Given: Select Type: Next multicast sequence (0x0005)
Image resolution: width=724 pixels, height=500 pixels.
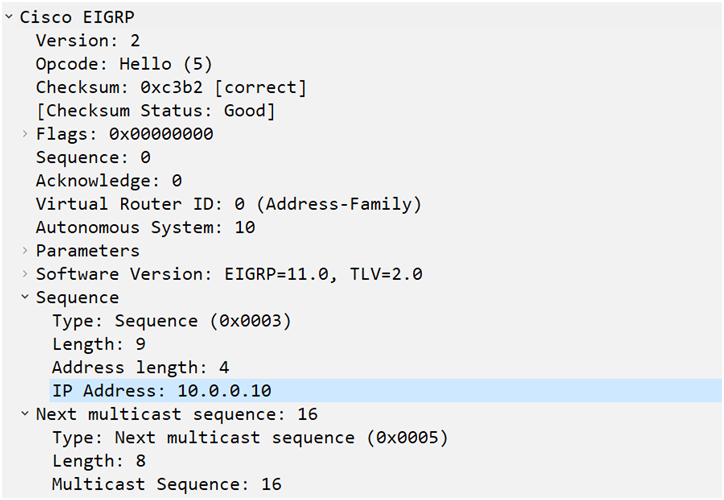Looking at the screenshot, I should (250, 438).
